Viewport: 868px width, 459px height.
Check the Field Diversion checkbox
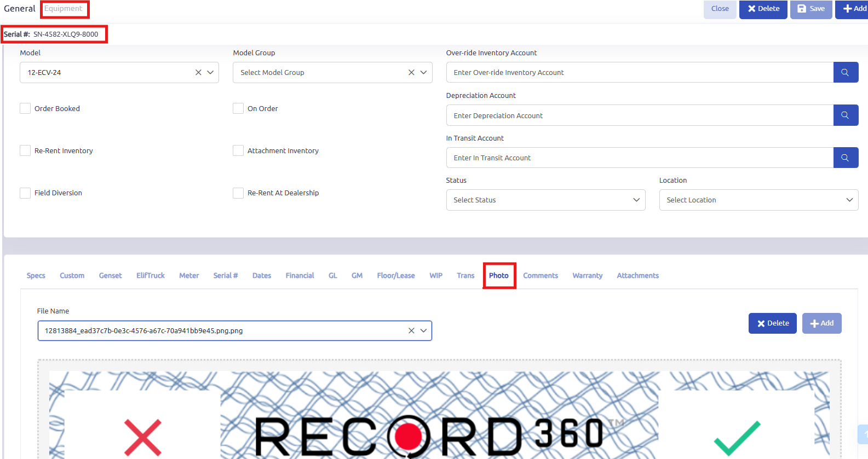point(25,193)
